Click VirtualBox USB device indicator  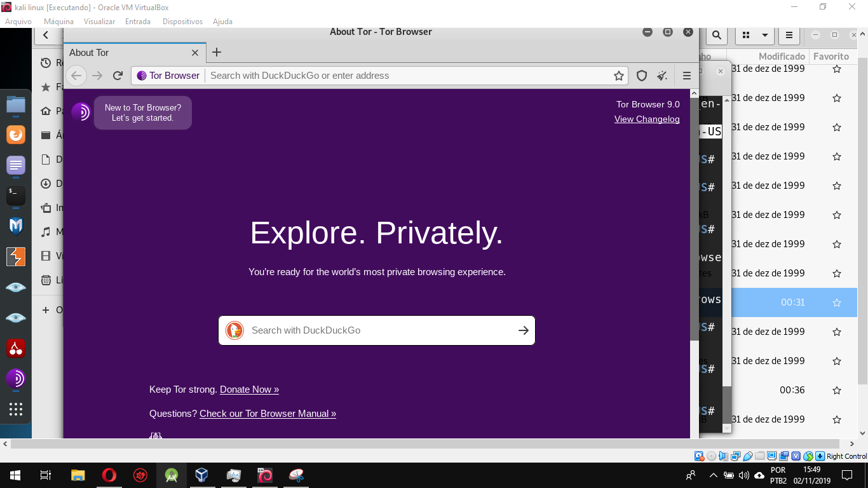[x=747, y=456]
